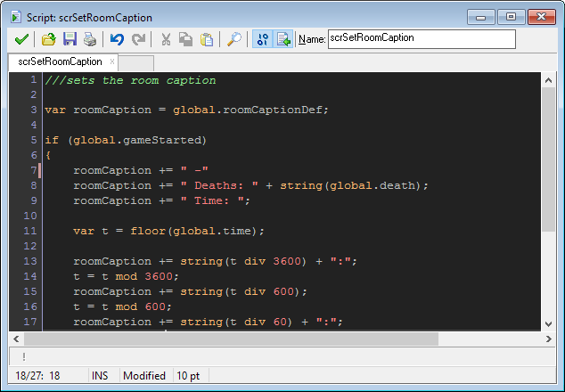Screen dimensions: 565x392
Task: Select the scrSetRoomCaption tab
Action: pos(60,62)
